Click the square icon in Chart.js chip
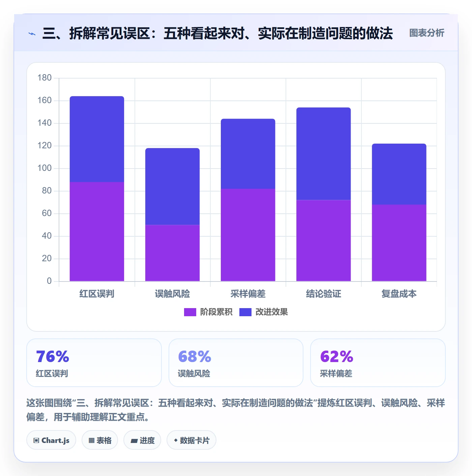 pyautogui.click(x=36, y=440)
